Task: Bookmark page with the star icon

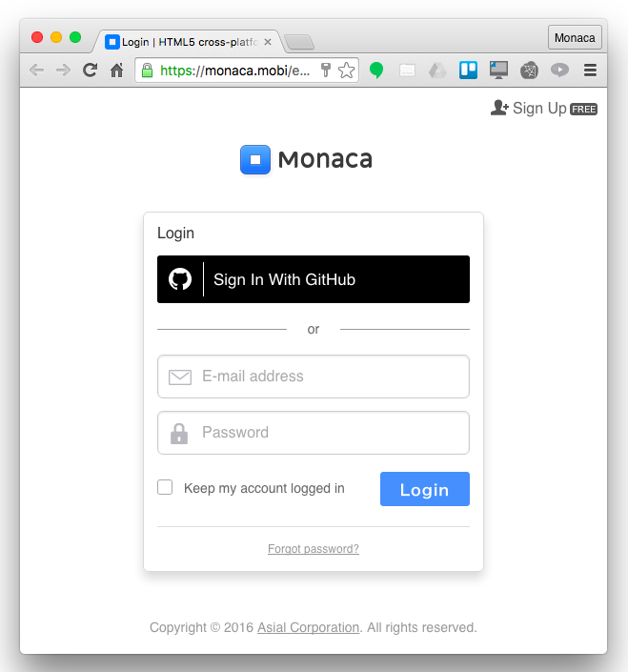Action: pyautogui.click(x=347, y=71)
